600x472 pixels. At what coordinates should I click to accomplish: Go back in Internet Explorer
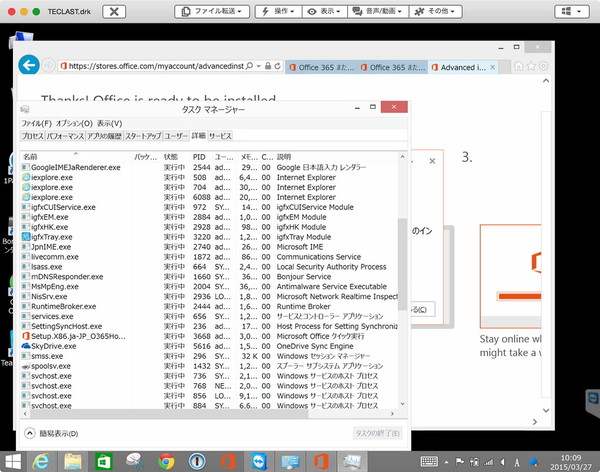[29, 65]
